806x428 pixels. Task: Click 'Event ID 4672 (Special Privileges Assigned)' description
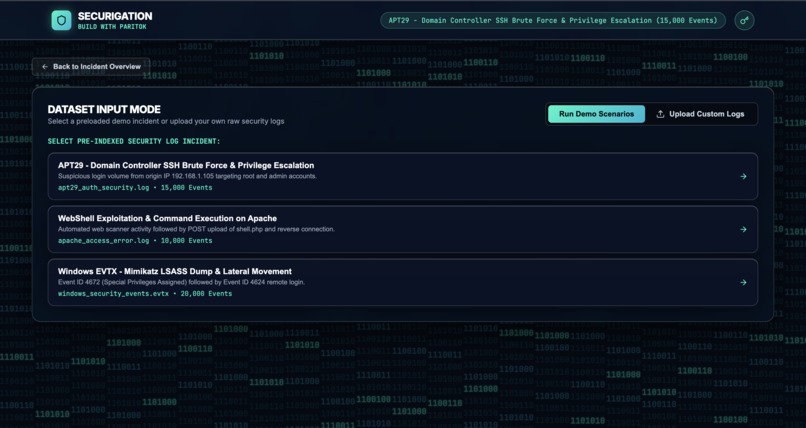pos(181,282)
